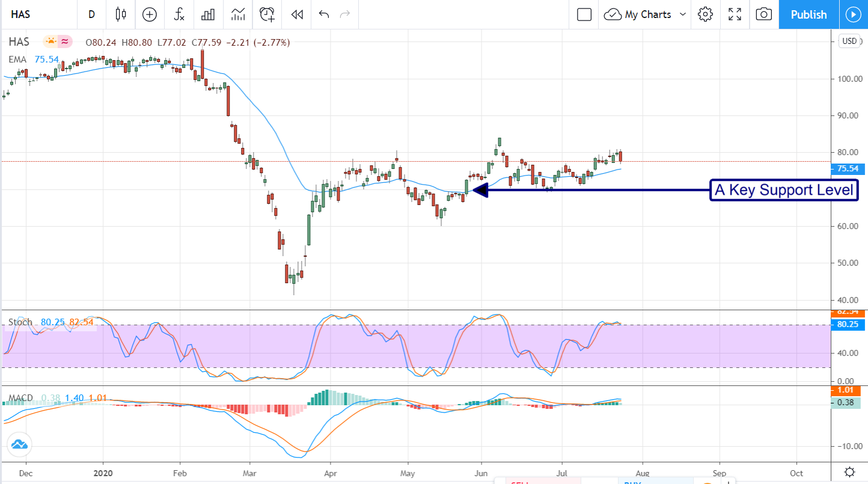The height and width of the screenshot is (484, 868).
Task: Open the indicator templates menu
Action: 238,14
